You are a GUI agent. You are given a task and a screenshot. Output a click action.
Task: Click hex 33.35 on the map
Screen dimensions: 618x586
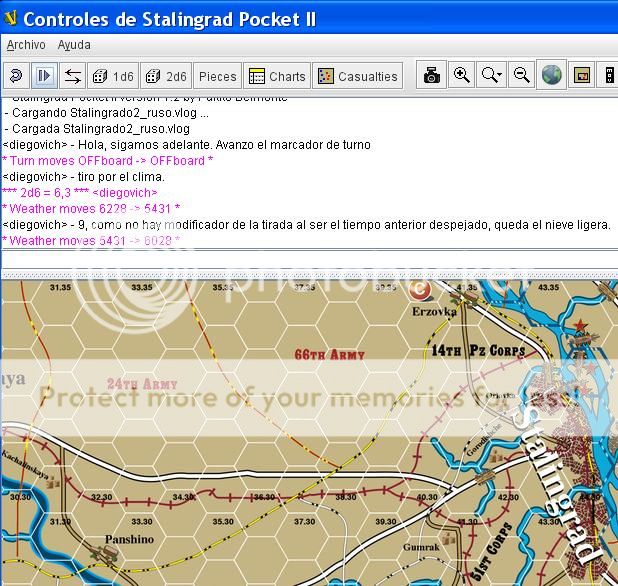coord(142,287)
